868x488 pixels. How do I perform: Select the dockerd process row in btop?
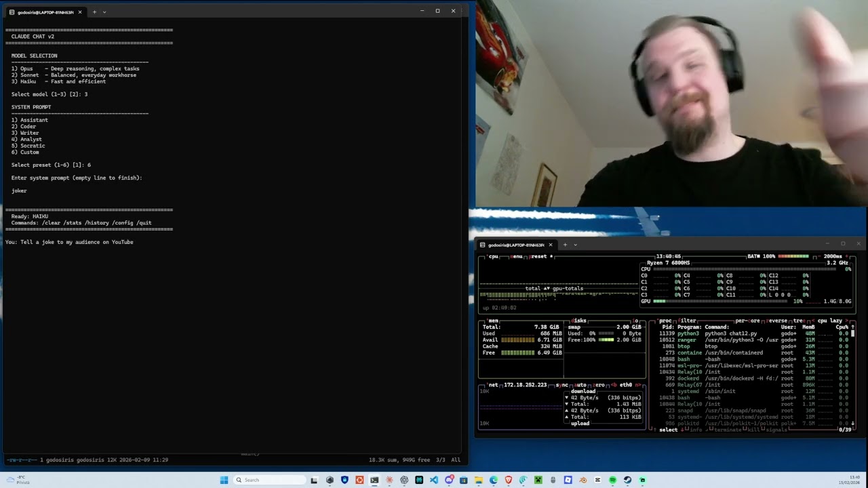click(x=754, y=378)
